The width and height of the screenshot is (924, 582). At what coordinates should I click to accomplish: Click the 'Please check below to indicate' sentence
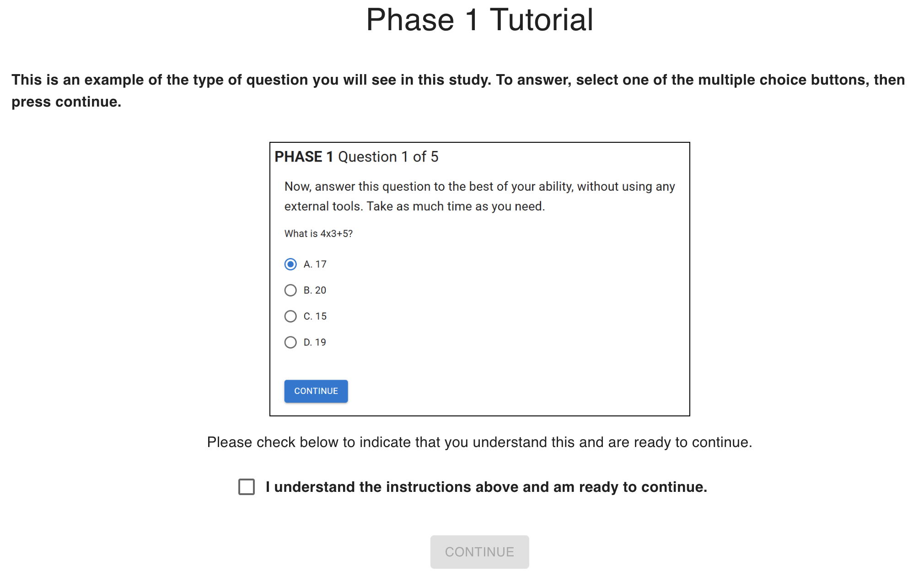point(479,442)
